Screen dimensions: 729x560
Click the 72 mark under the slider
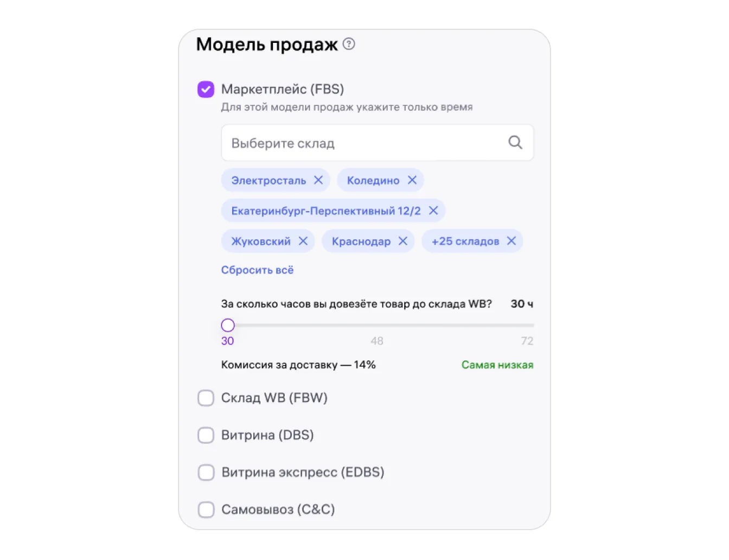(527, 341)
